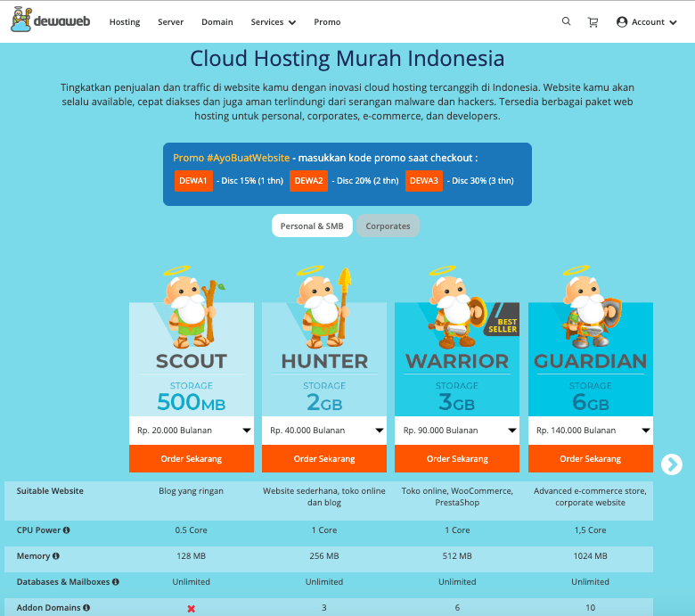Click the '256 MB' memory cell
695x616 pixels.
coord(324,555)
